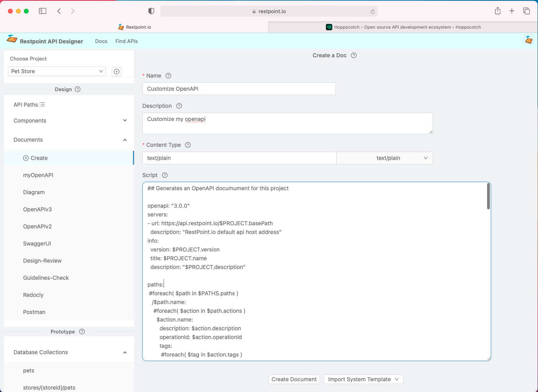Image resolution: width=538 pixels, height=392 pixels.
Task: Show the tab overview icon
Action: tap(526, 11)
